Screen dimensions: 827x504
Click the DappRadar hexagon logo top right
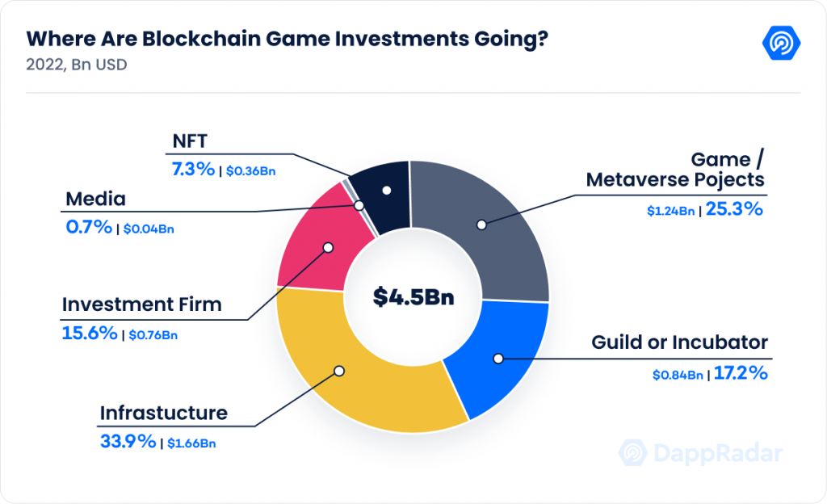coord(781,42)
